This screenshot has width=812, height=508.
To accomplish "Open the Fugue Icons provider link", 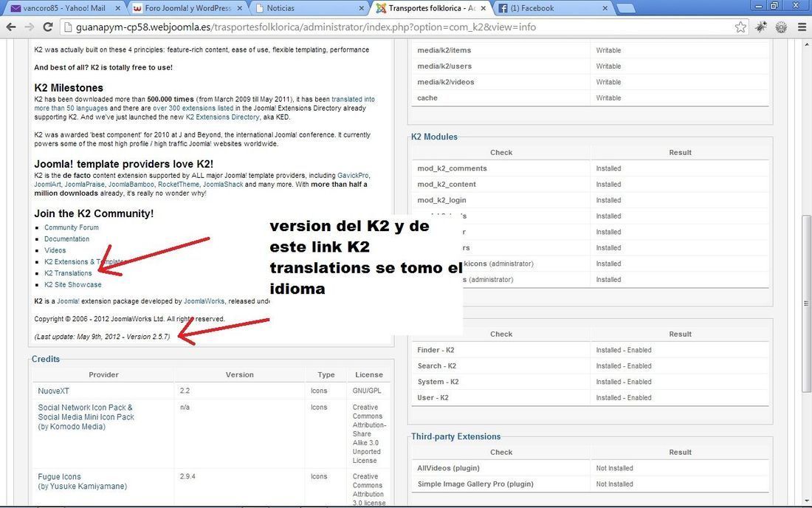I will point(83,481).
